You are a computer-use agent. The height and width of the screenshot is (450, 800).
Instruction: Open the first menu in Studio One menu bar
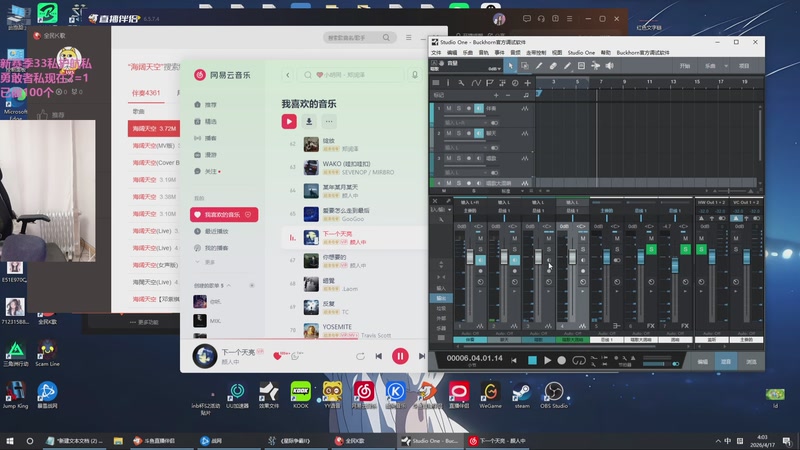click(436, 53)
